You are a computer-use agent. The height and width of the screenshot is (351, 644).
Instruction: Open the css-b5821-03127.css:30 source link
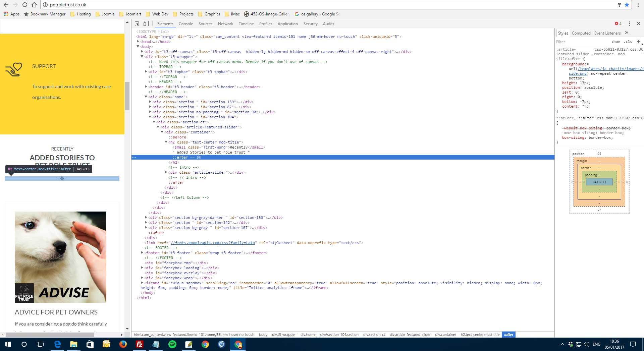coord(619,49)
